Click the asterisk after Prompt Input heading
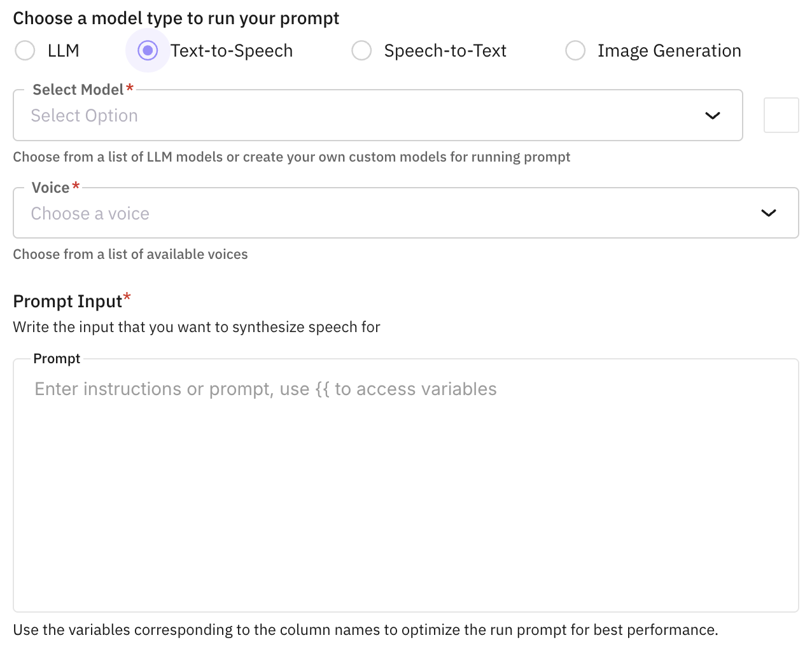The width and height of the screenshot is (812, 654). point(127,296)
